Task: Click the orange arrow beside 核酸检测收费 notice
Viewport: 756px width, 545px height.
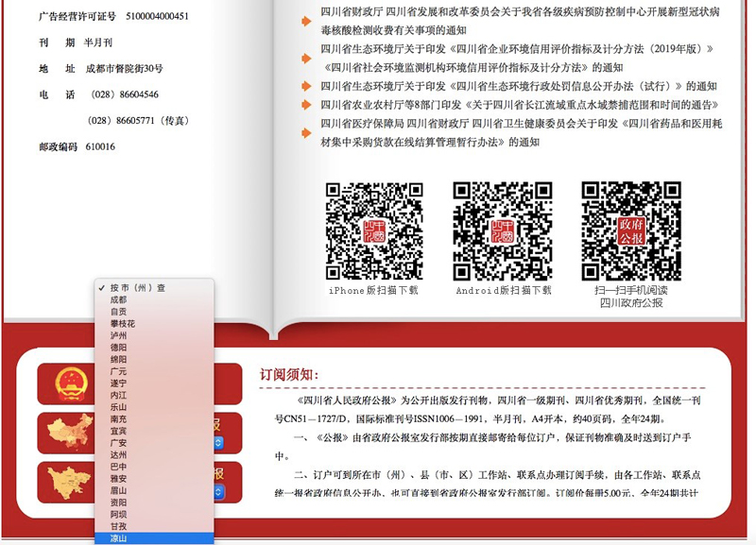Action: coord(306,21)
